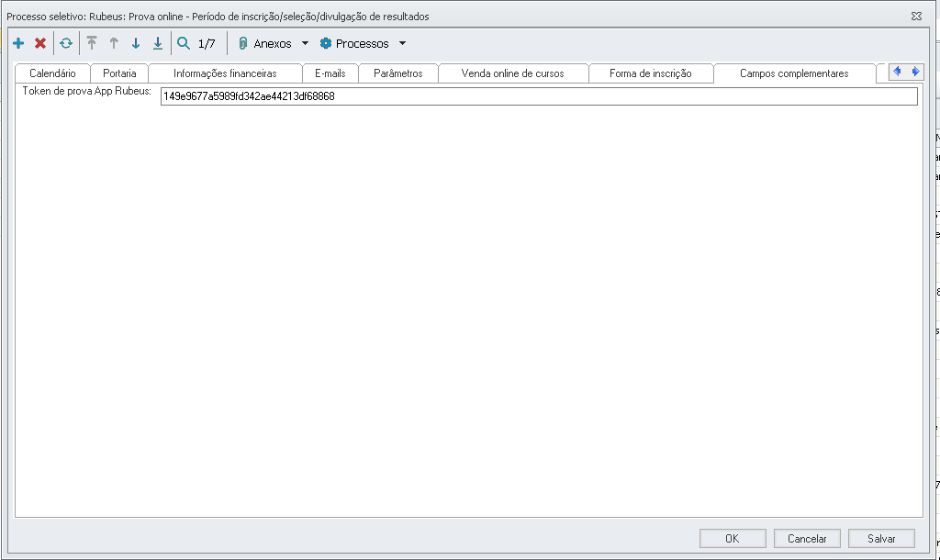Go to the first record arrow icon
Image resolution: width=940 pixels, height=560 pixels.
tap(92, 43)
